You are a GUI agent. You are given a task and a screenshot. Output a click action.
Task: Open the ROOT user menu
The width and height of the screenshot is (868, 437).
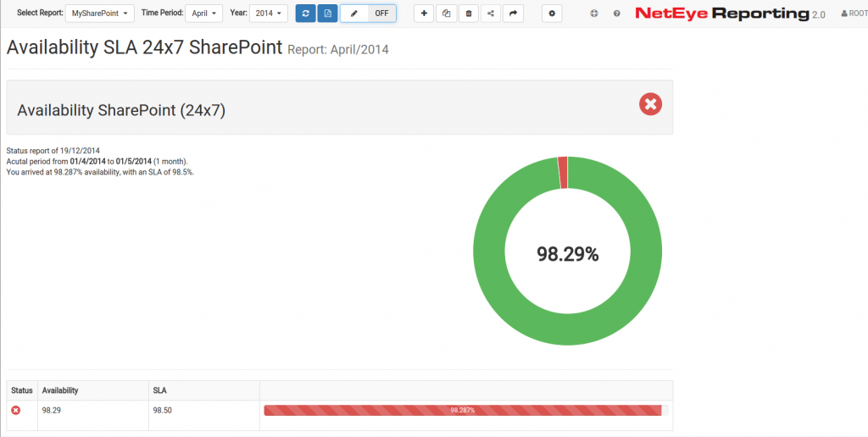(x=854, y=14)
